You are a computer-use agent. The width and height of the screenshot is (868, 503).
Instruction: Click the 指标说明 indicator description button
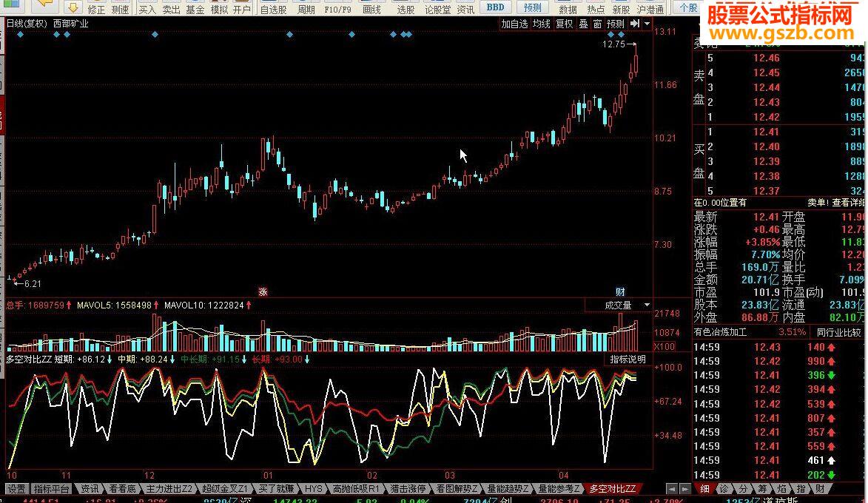pos(628,359)
